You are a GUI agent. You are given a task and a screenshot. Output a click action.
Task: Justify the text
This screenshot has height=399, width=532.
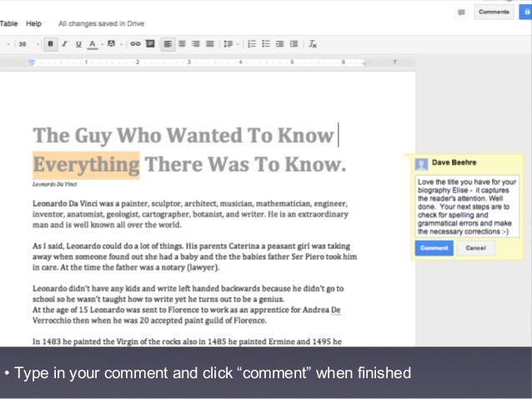[x=209, y=43]
